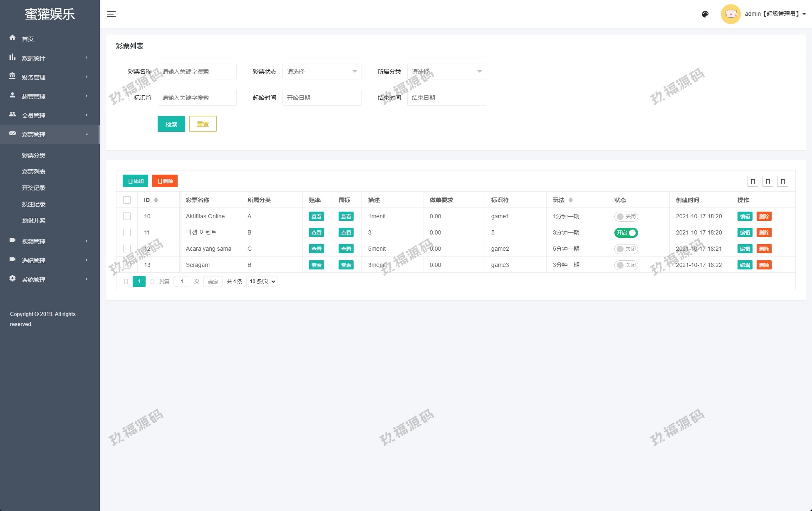This screenshot has width=812, height=511.
Task: Focus the 彩票名称 keyword input
Action: coord(197,72)
